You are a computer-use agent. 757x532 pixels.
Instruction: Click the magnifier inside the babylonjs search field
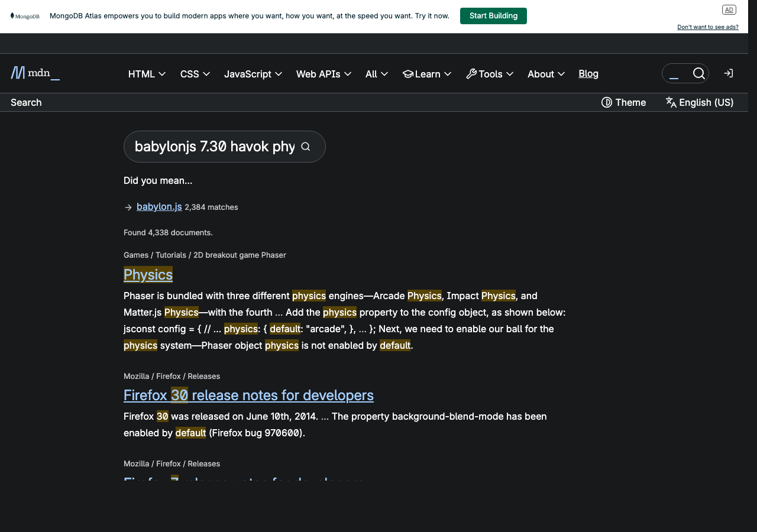[x=305, y=146]
